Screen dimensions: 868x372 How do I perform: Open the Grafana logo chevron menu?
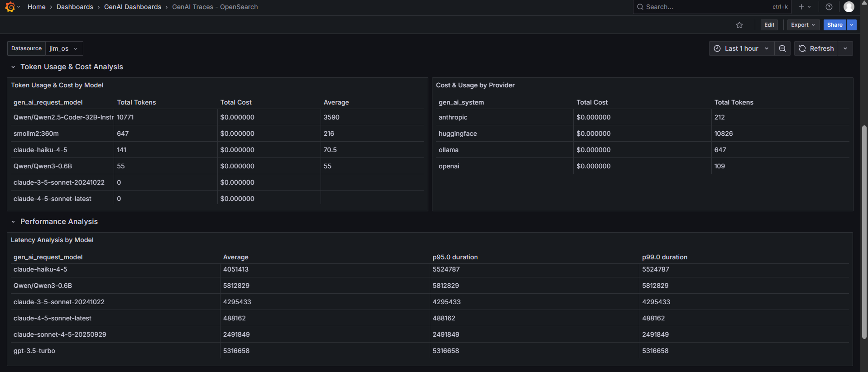(x=19, y=7)
